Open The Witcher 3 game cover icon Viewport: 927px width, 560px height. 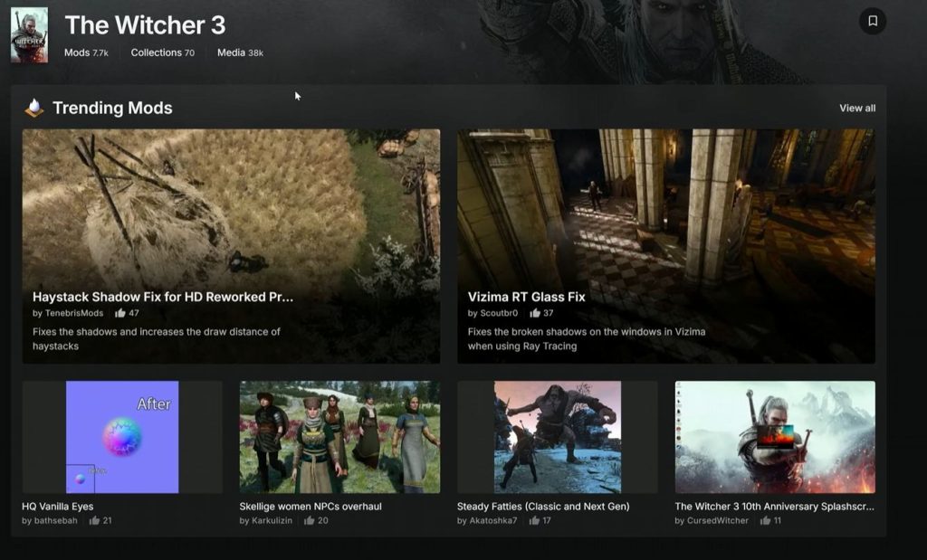click(30, 35)
